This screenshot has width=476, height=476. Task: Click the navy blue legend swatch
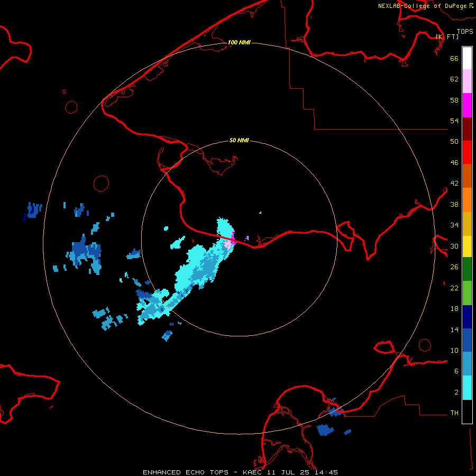467,317
